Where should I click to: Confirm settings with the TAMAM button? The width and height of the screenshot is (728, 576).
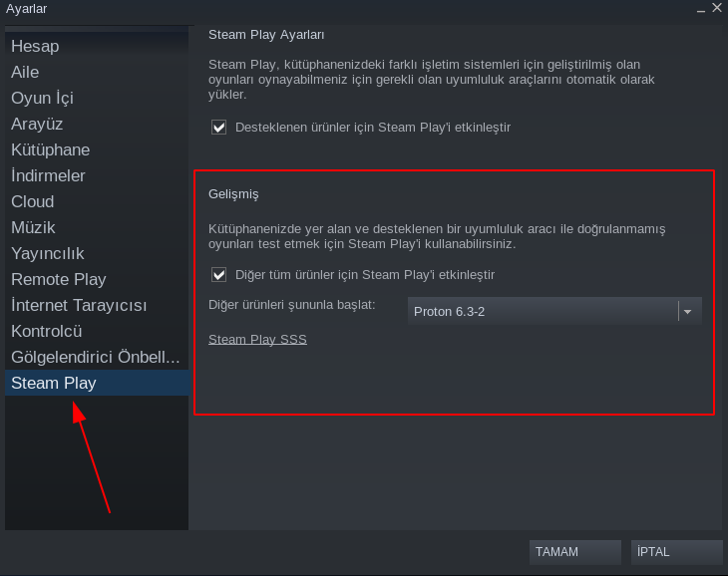tap(574, 552)
